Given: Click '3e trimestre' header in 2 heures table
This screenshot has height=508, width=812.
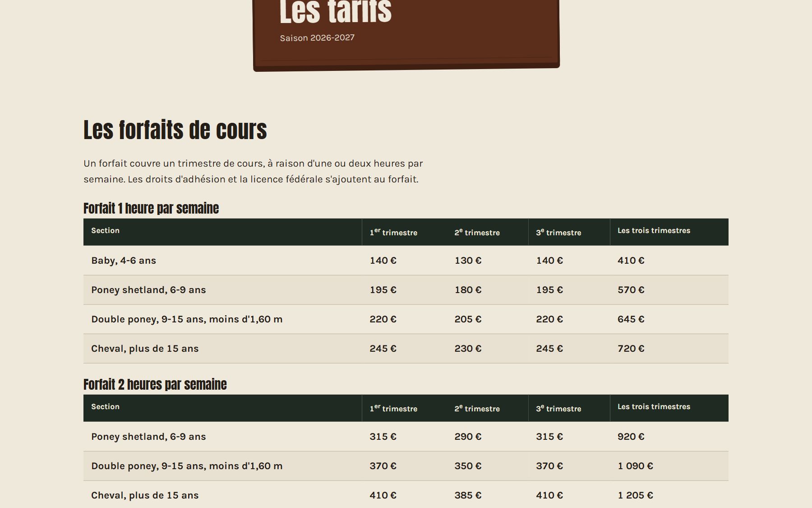Looking at the screenshot, I should (x=558, y=408).
